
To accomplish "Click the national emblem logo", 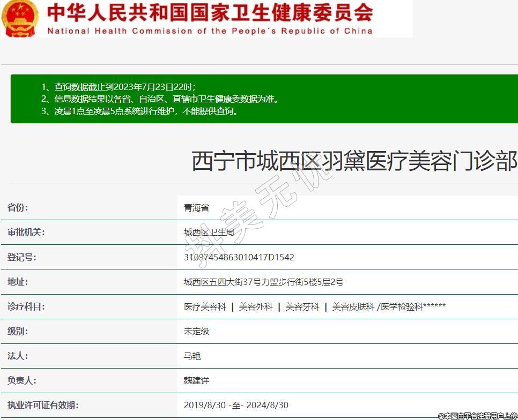I will click(x=20, y=18).
